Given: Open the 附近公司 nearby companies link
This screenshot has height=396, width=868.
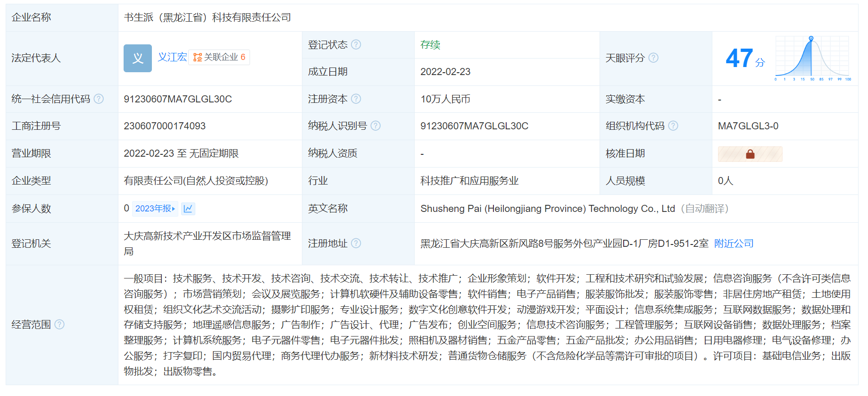Looking at the screenshot, I should click(734, 244).
